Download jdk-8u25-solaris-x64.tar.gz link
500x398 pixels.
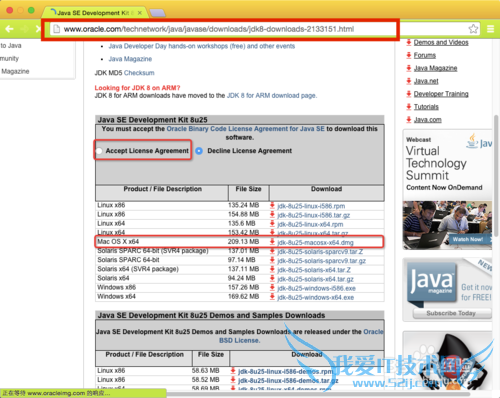point(315,279)
